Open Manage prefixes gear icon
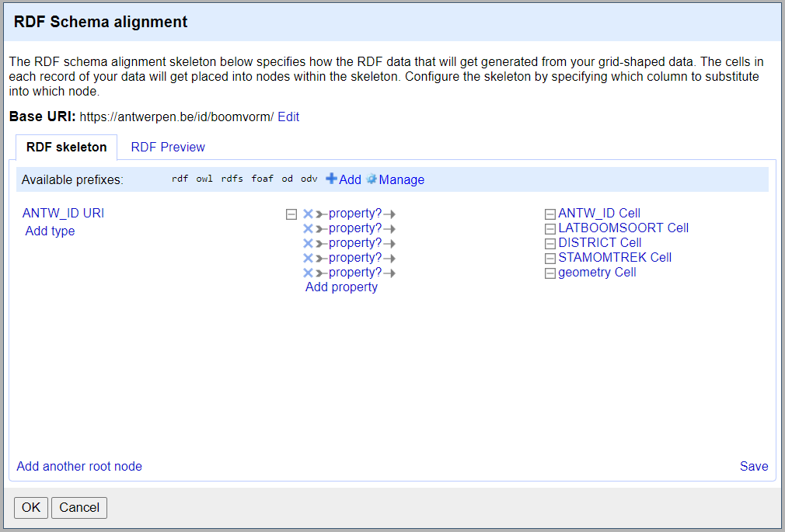This screenshot has height=532, width=785. coord(372,179)
